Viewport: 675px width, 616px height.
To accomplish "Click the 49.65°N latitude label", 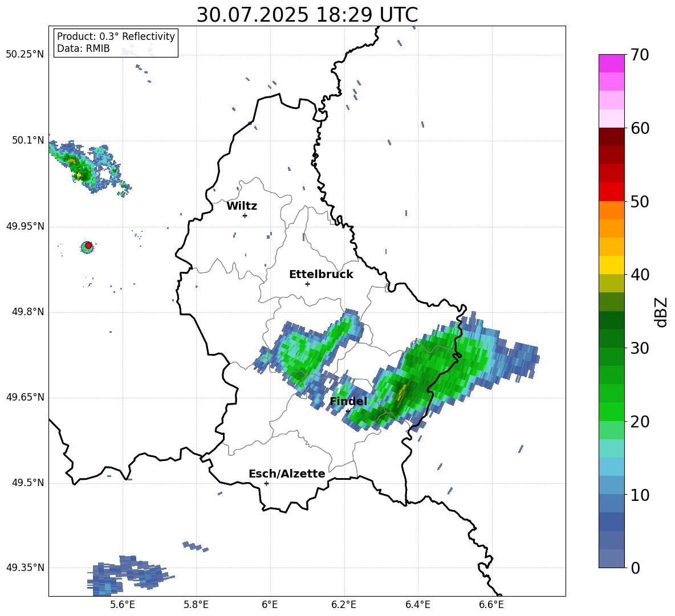I will [x=25, y=397].
